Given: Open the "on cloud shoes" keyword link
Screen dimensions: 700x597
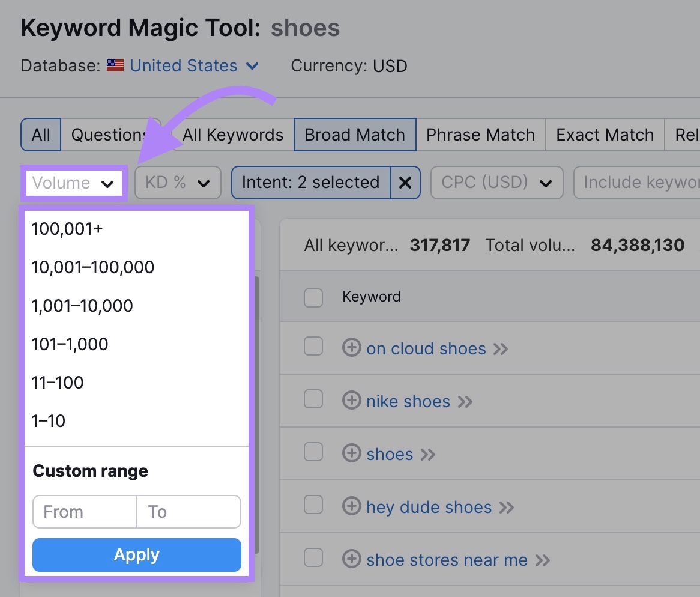Looking at the screenshot, I should click(x=426, y=348).
